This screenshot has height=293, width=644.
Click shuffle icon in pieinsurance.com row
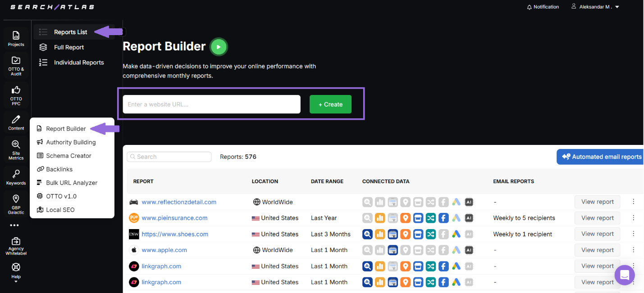pos(430,218)
